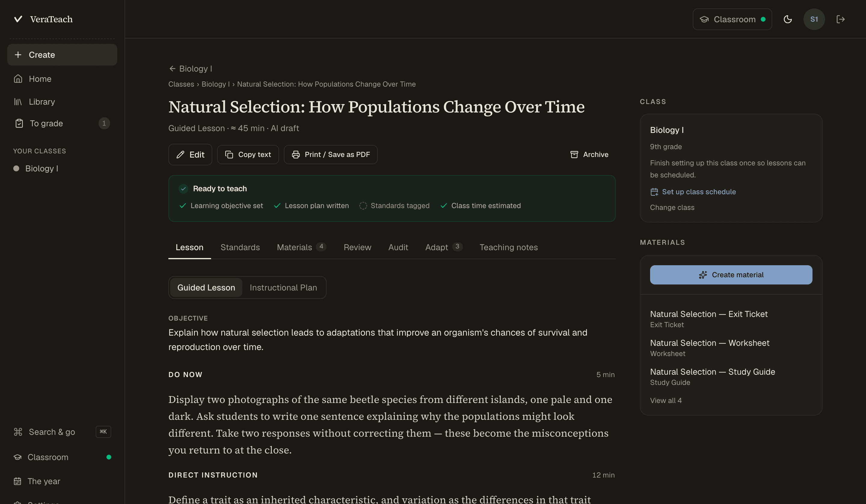Screen dimensions: 866x504
Task: Open the Lesson tab
Action: (189, 247)
